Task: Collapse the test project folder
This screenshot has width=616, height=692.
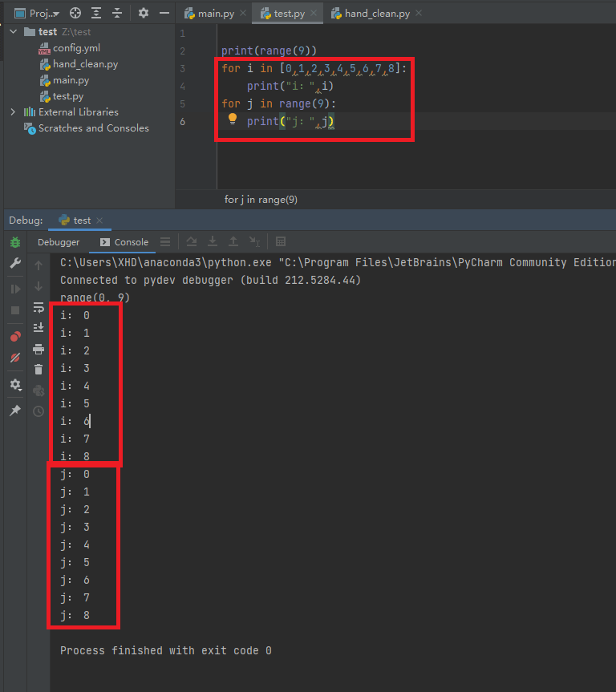Action: [x=14, y=32]
